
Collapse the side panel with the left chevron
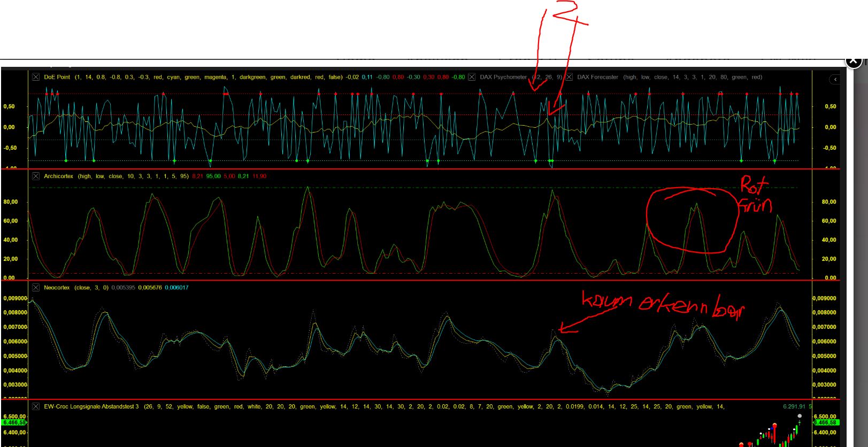point(835,80)
